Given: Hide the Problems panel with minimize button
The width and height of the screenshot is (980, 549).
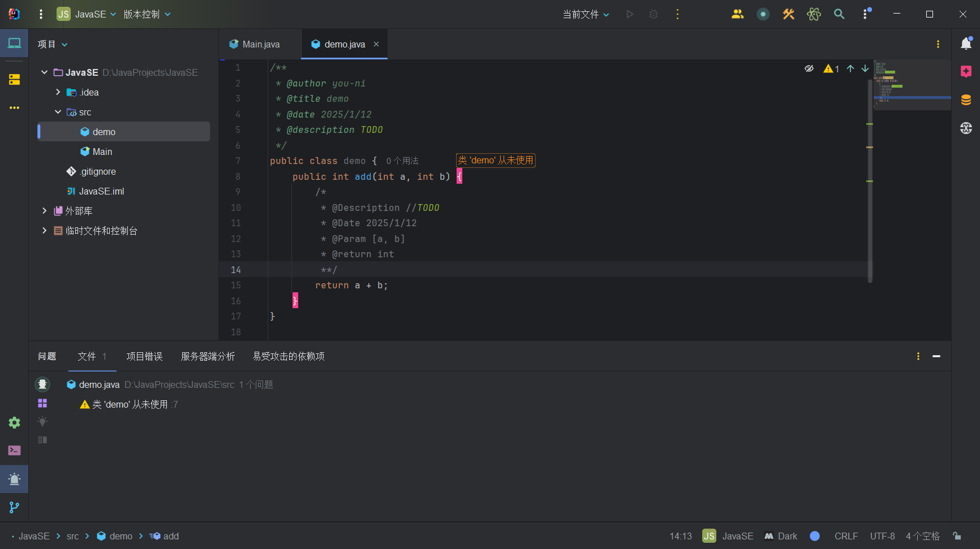Looking at the screenshot, I should [936, 356].
